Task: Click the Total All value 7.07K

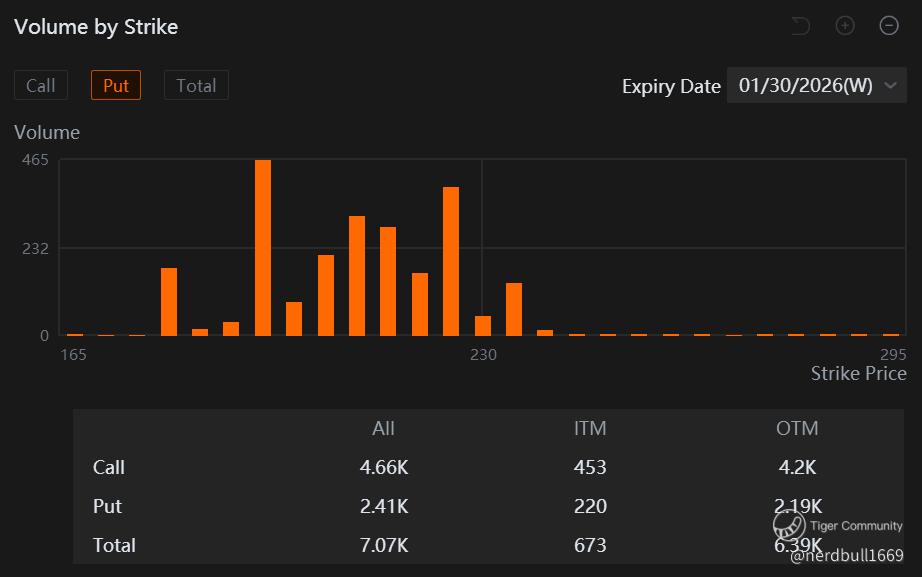Action: [384, 545]
